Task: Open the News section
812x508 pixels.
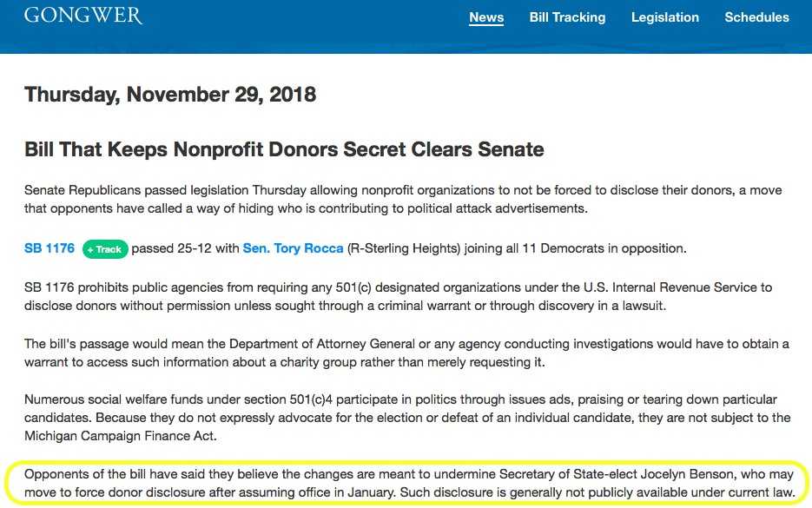Action: (486, 17)
